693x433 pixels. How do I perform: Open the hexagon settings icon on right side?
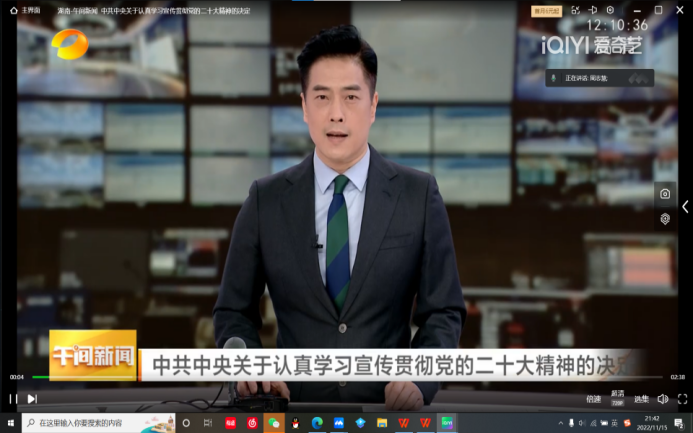tap(664, 218)
